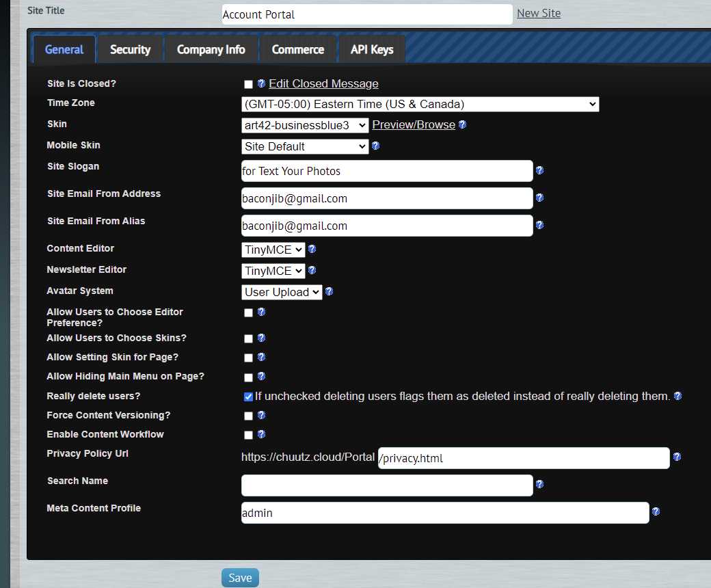This screenshot has width=711, height=588.
Task: Click help icon next to Preview/Browse link
Action: pyautogui.click(x=463, y=124)
